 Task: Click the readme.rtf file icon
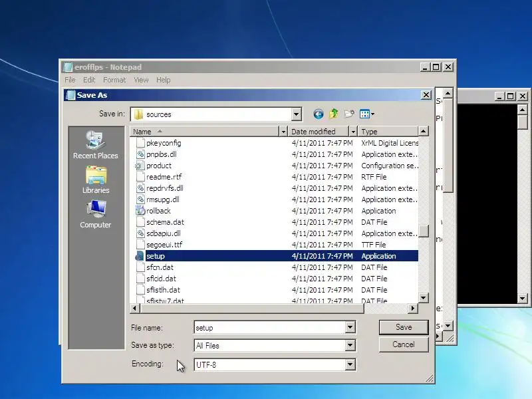click(x=140, y=177)
